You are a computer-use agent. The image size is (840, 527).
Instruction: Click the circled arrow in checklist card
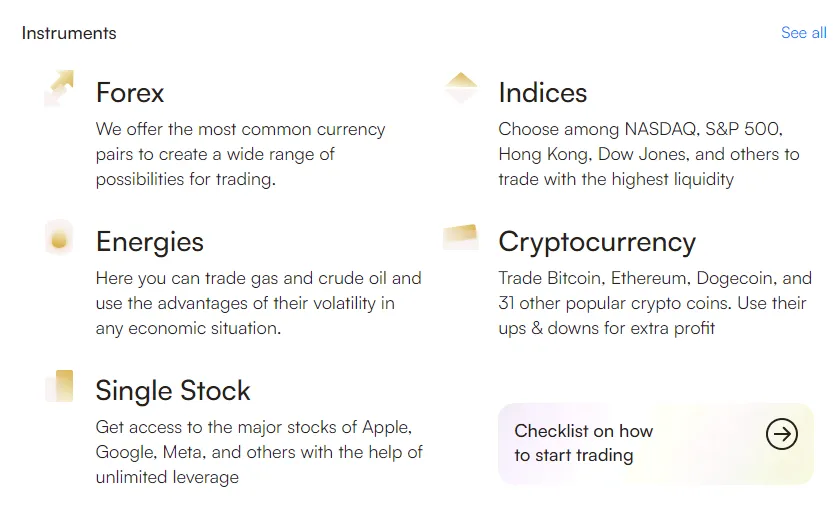click(x=782, y=434)
